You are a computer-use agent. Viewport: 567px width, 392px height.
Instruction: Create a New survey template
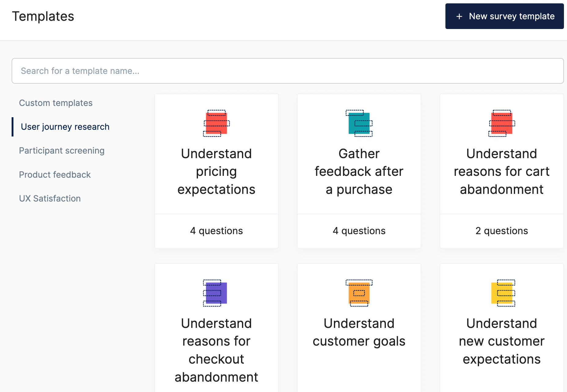pyautogui.click(x=504, y=16)
